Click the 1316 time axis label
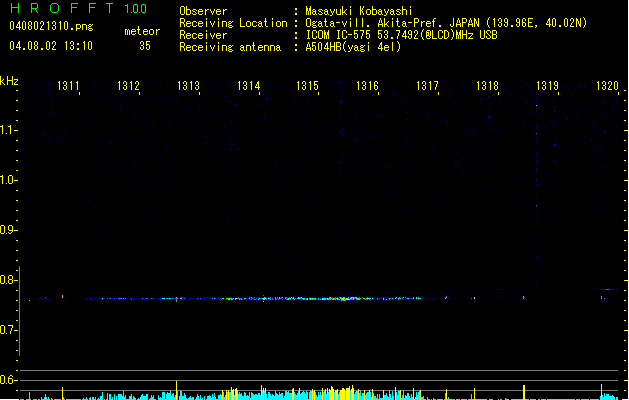The image size is (629, 400). click(x=367, y=86)
